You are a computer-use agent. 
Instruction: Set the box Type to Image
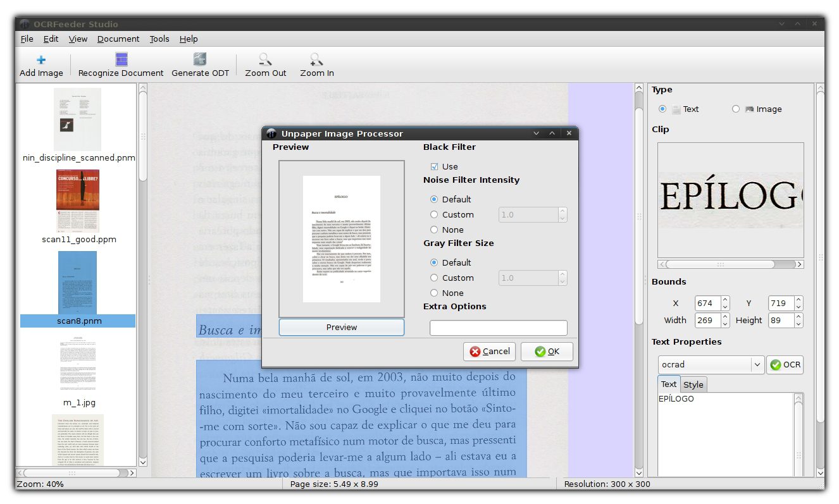(736, 109)
